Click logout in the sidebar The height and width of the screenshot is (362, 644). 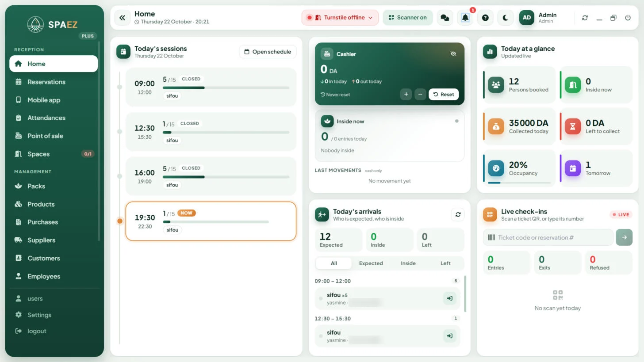pos(54,331)
